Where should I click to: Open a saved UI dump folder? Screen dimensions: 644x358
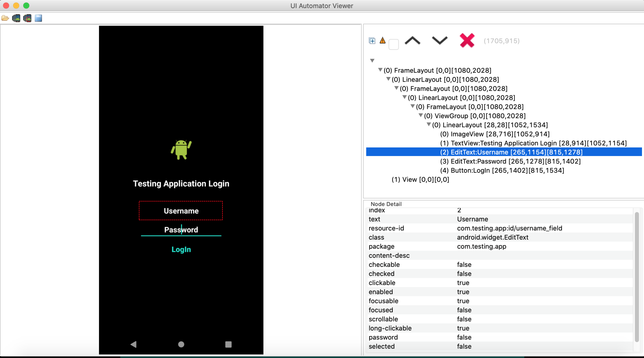[5, 18]
